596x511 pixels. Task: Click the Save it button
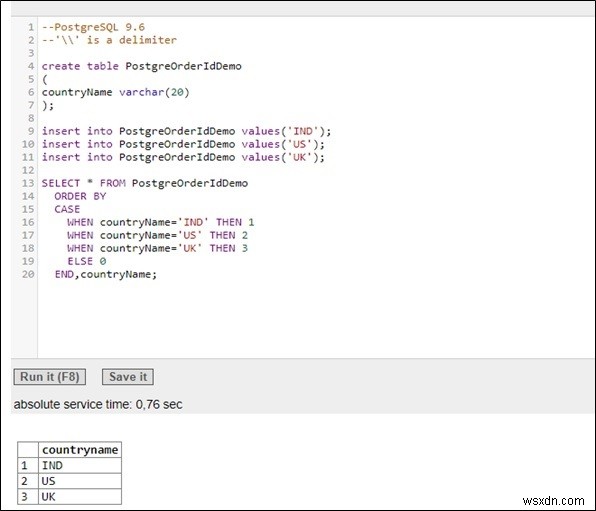click(128, 377)
